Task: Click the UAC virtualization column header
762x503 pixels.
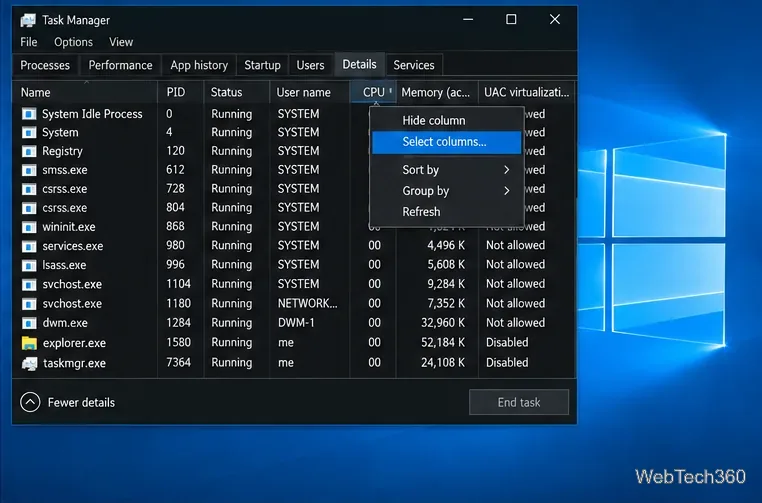Action: click(x=527, y=92)
